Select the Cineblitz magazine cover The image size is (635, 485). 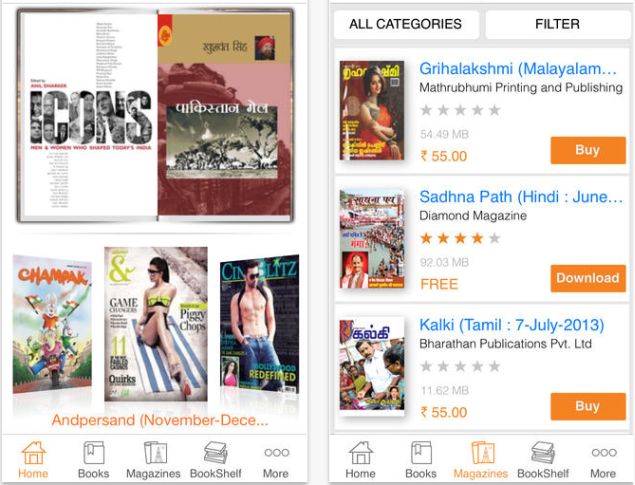coord(260,324)
